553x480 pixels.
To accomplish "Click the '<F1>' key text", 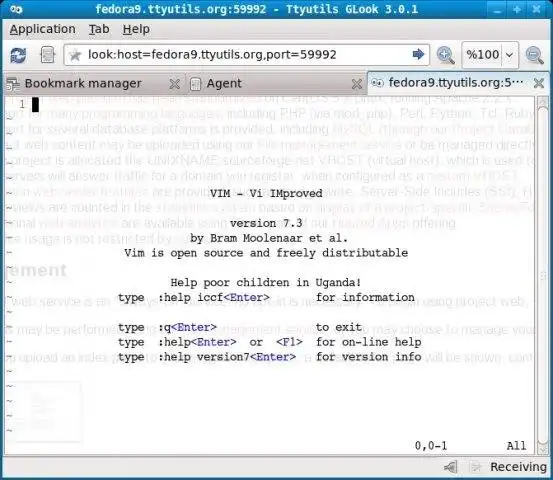I will pyautogui.click(x=289, y=342).
